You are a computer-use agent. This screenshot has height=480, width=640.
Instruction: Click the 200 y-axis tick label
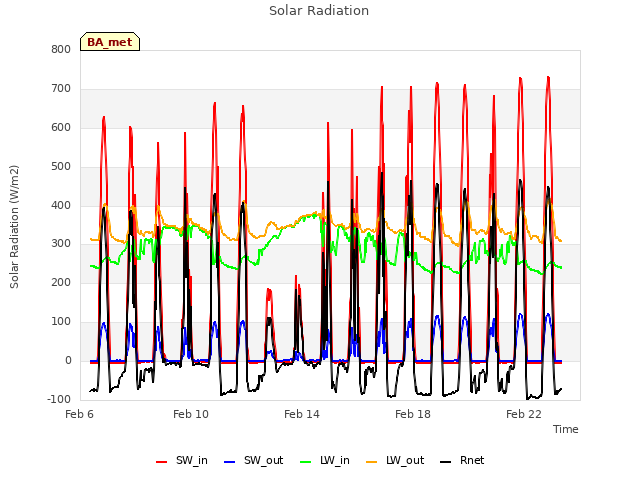coord(61,282)
